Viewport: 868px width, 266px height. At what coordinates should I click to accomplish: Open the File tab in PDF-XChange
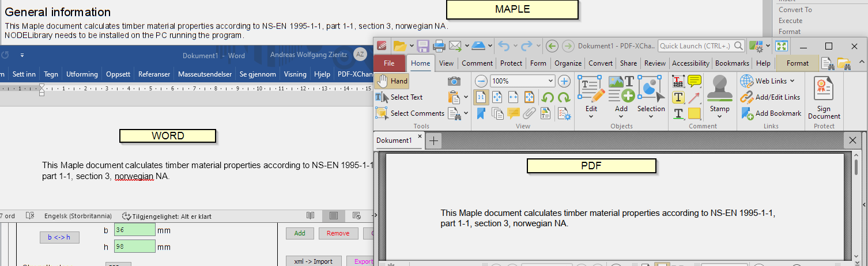click(x=389, y=63)
